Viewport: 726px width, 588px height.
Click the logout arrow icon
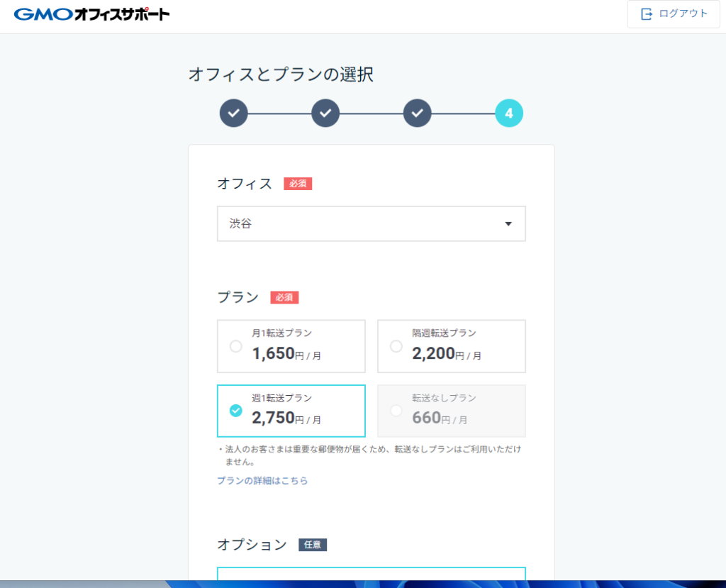646,14
